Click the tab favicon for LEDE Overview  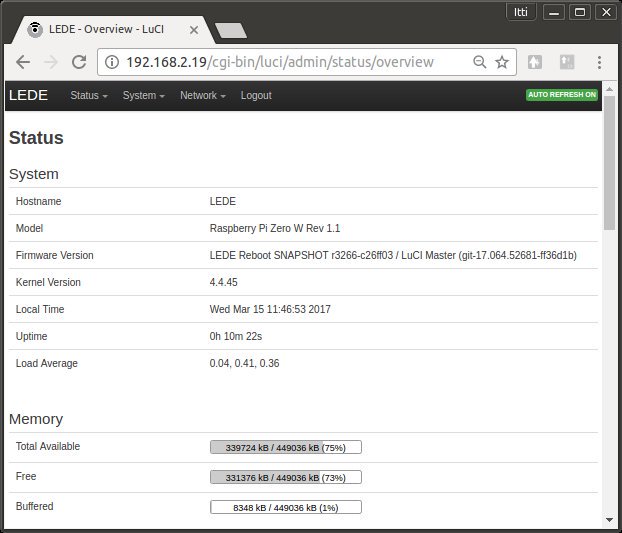35,29
